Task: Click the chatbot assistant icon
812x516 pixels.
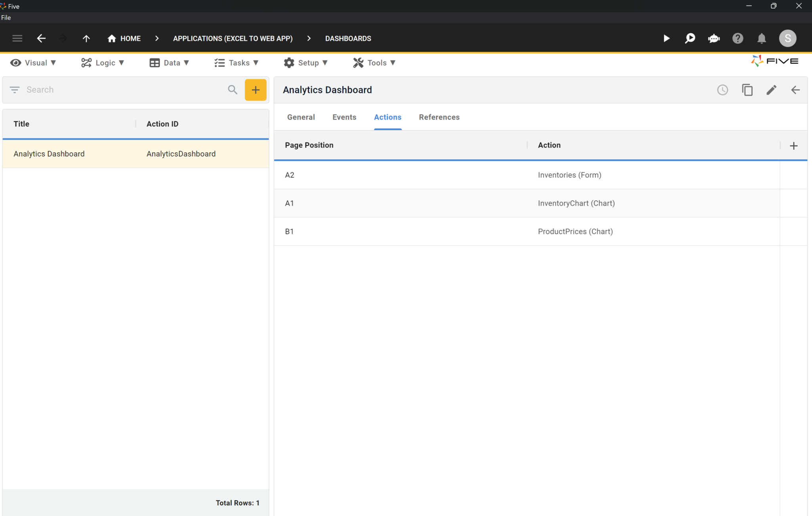Action: tap(714, 38)
